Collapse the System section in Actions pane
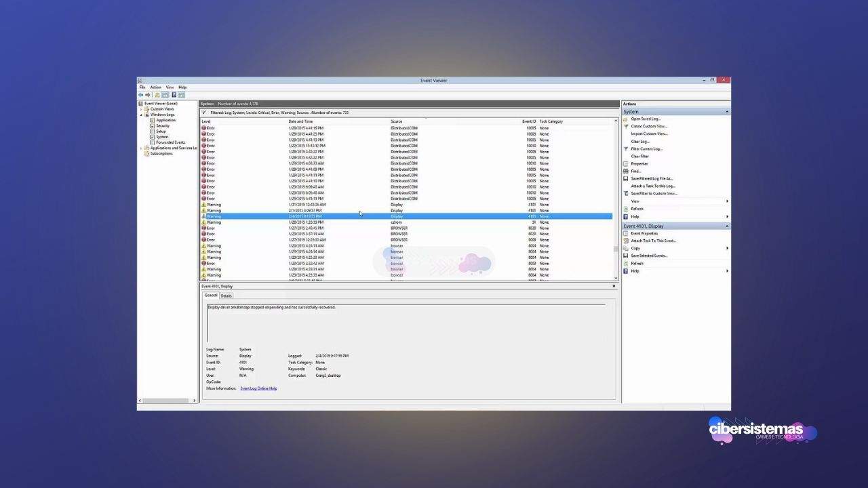The image size is (868, 488). point(727,111)
